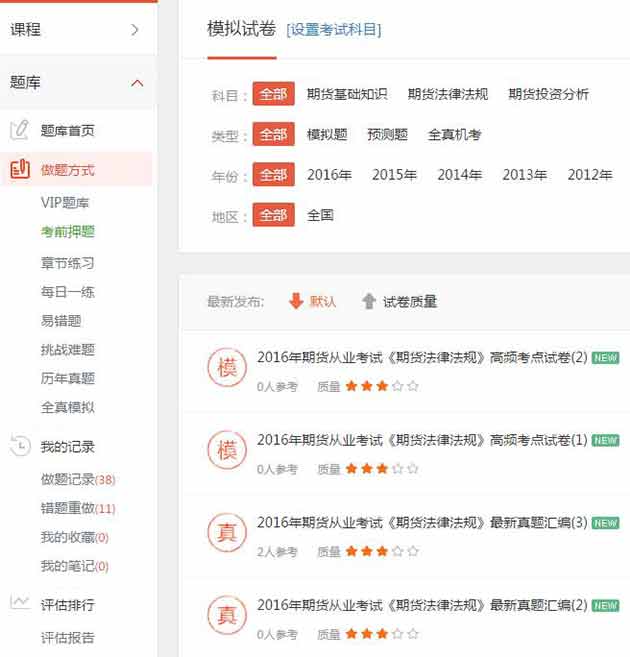This screenshot has height=657, width=630.
Task: Click the grey up-arrow icon beside 试卷质量
Action: click(x=369, y=301)
